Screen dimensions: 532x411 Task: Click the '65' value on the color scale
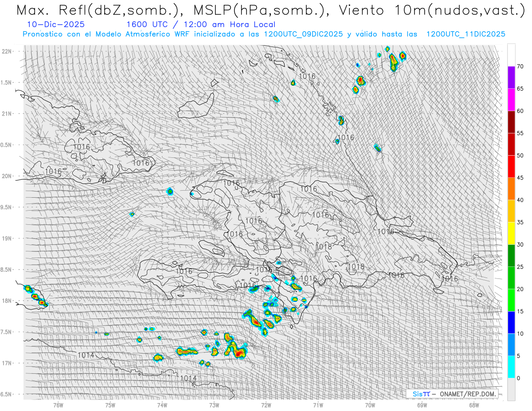tap(520, 89)
